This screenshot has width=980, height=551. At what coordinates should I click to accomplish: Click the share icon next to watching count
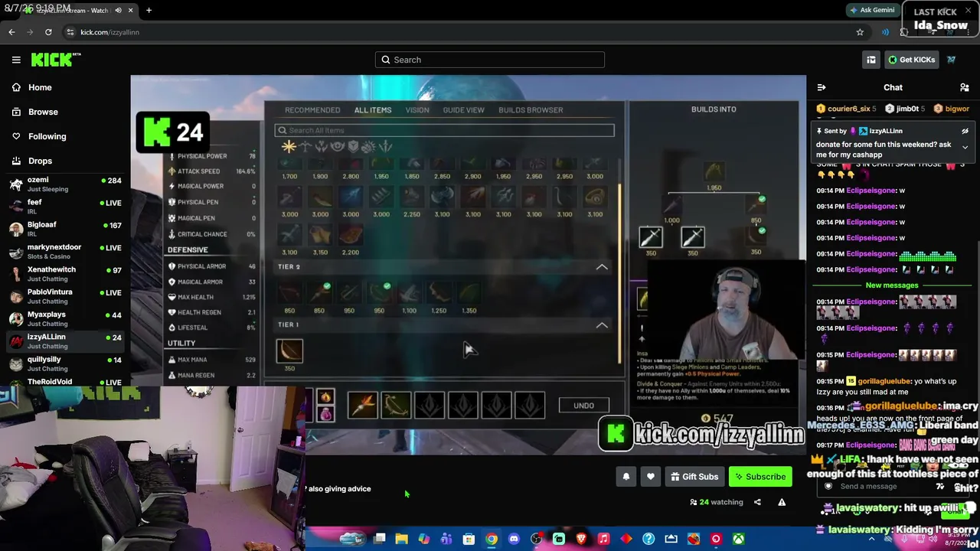click(757, 502)
